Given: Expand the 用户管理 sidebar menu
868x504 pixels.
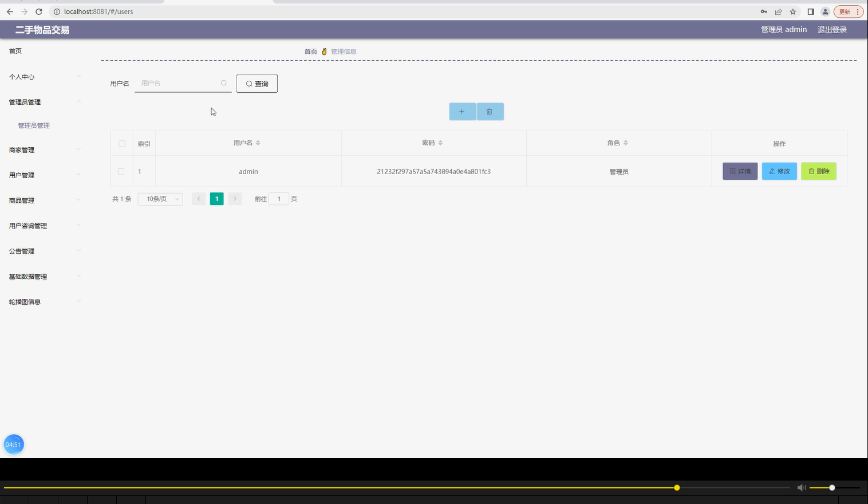Looking at the screenshot, I should (x=45, y=175).
